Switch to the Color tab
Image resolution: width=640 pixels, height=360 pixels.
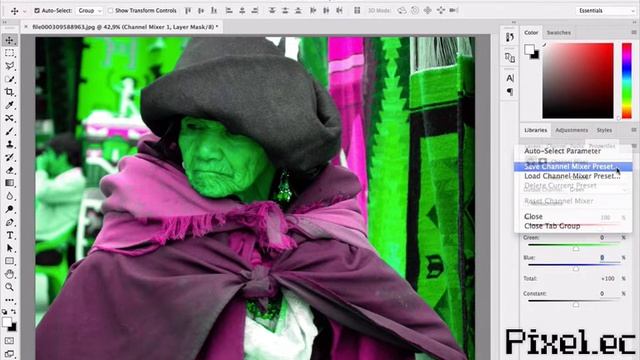click(531, 33)
